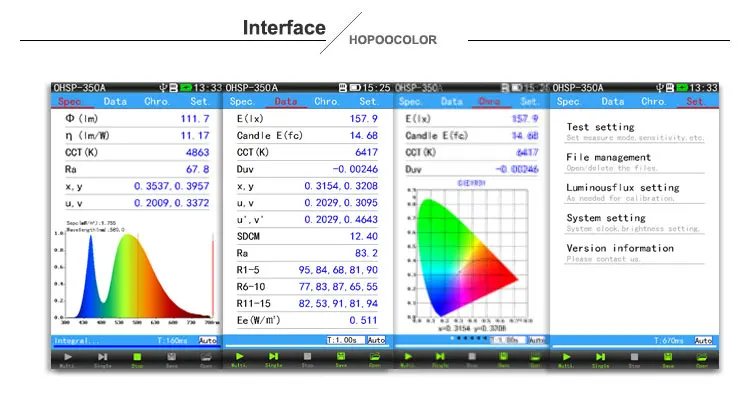Image resolution: width=750 pixels, height=396 pixels.
Task: Toggle Auto next to T:670ms on Set screen
Action: click(703, 341)
